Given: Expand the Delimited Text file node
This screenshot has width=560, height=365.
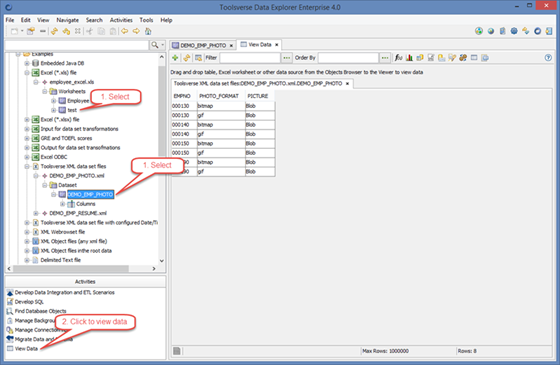Looking at the screenshot, I should click(x=27, y=260).
